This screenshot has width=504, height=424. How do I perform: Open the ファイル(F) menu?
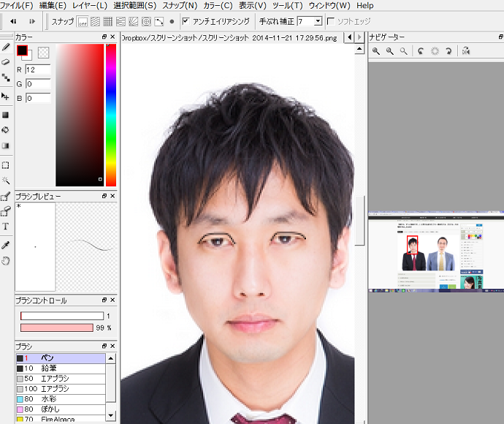(16, 5)
